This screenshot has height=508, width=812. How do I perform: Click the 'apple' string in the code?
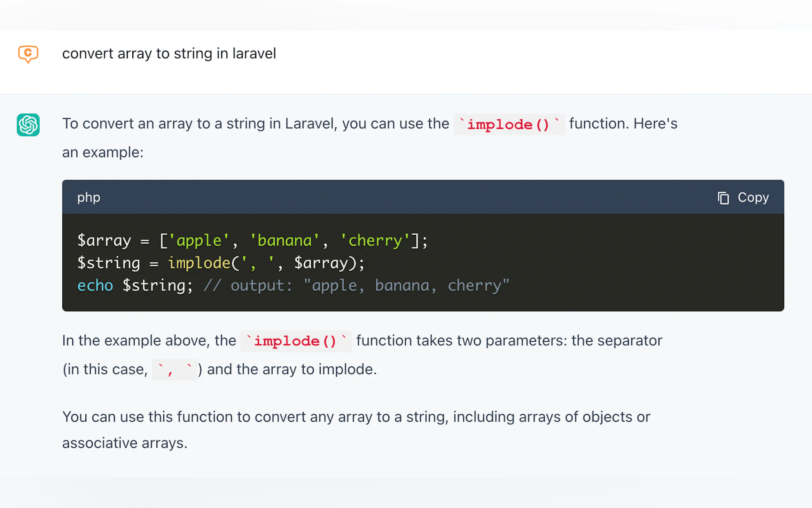199,241
